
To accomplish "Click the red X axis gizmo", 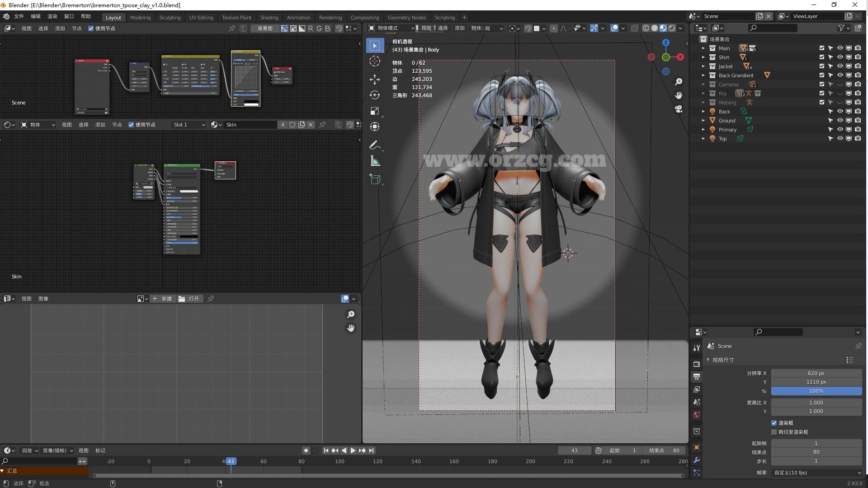I will pyautogui.click(x=680, y=57).
